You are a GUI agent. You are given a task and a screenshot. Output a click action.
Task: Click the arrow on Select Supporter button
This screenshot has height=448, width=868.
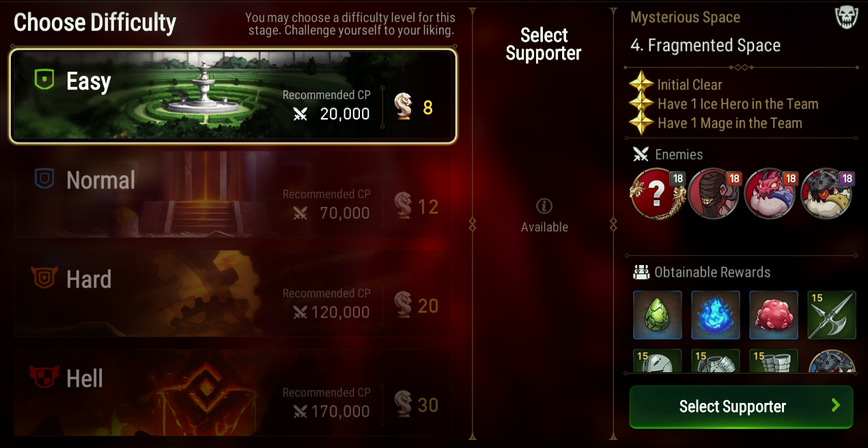(835, 406)
